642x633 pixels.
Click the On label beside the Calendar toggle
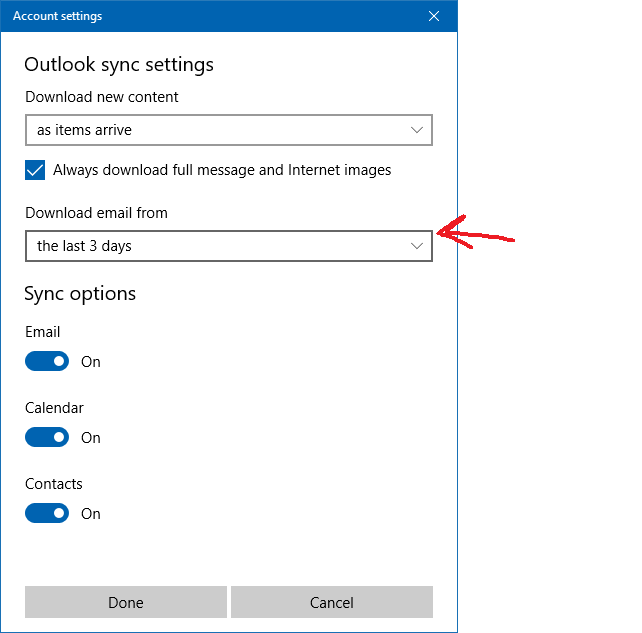coord(90,438)
